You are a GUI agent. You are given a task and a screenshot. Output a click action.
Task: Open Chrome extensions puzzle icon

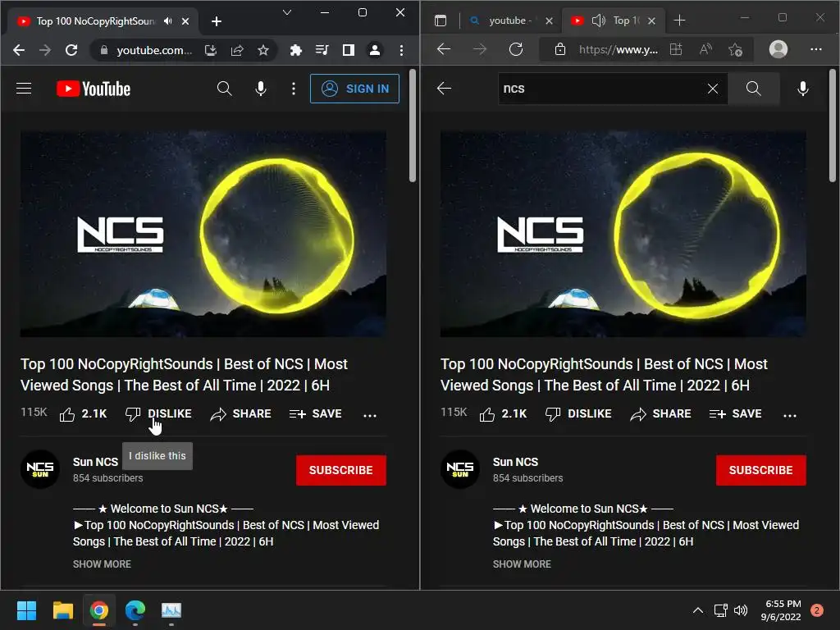295,50
